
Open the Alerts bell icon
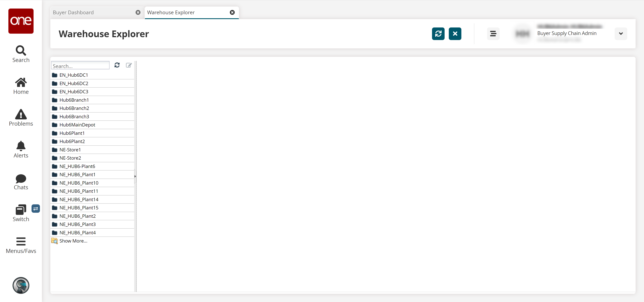[x=21, y=149]
